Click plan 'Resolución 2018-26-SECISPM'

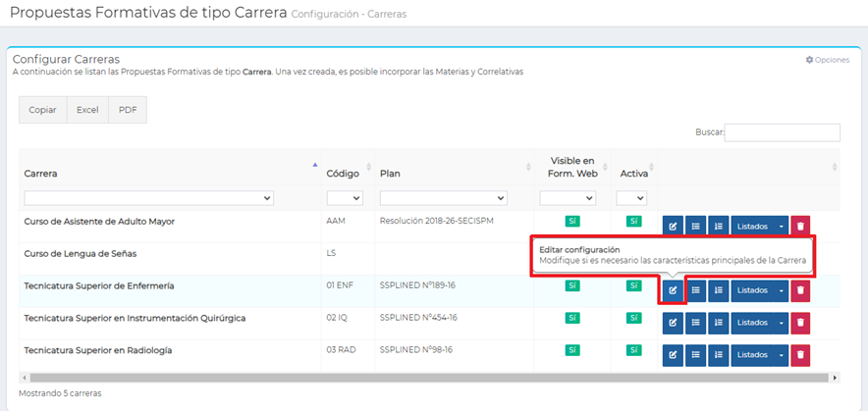[437, 222]
